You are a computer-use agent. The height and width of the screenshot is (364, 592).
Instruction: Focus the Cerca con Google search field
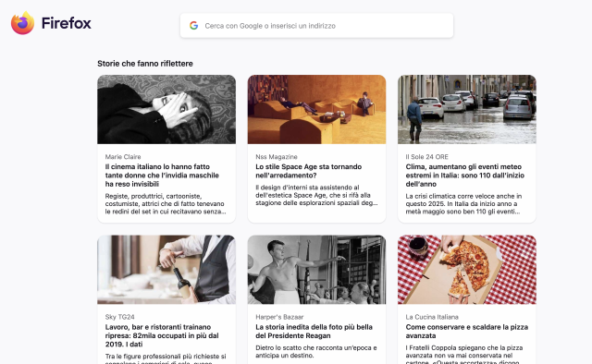pos(316,26)
